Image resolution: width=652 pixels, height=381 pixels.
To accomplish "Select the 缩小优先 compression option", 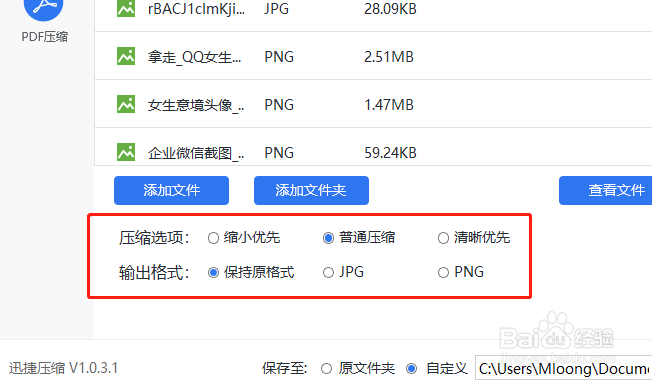I will [x=244, y=238].
